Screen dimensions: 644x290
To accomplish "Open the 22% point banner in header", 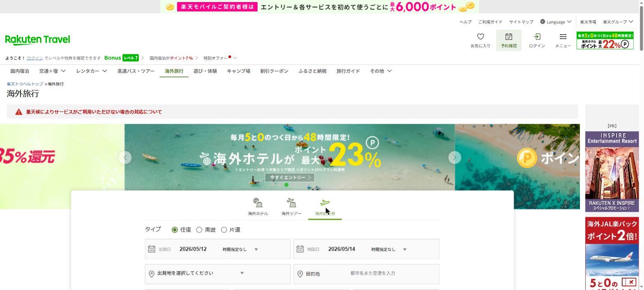I will click(x=605, y=40).
